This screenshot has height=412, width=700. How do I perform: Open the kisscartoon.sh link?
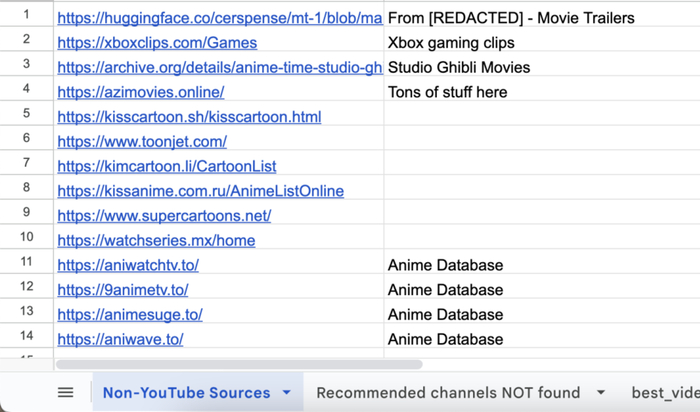pyautogui.click(x=189, y=117)
